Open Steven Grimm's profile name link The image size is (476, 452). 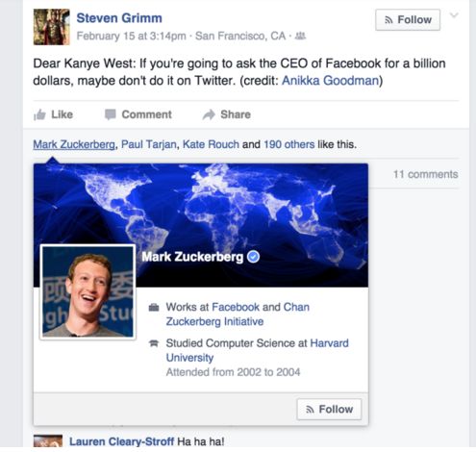119,18
